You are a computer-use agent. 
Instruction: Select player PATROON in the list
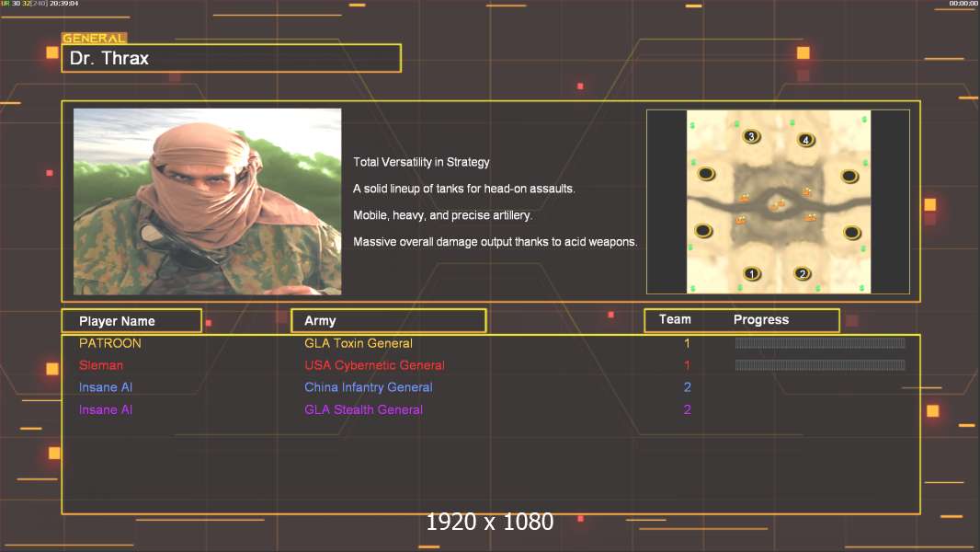point(110,343)
